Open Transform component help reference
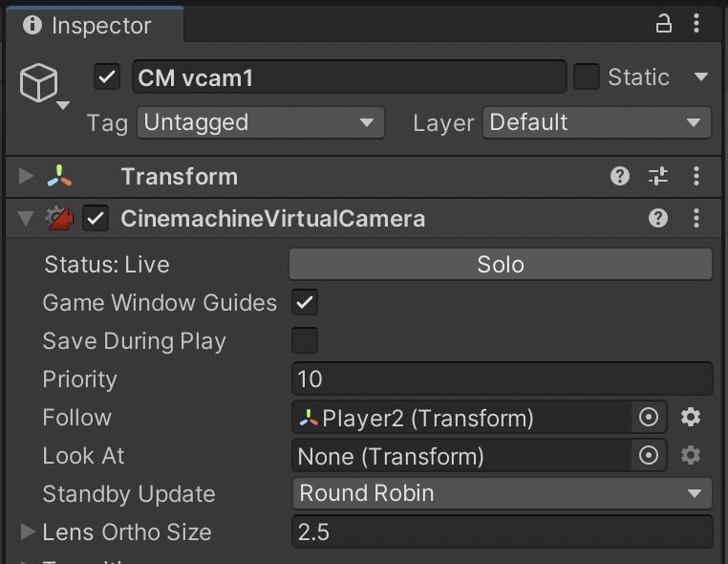Viewport: 728px width, 564px height. click(x=620, y=176)
